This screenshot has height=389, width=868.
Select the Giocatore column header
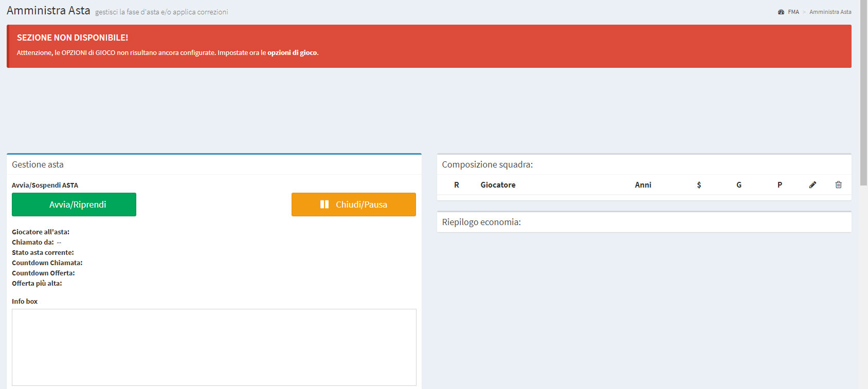[x=498, y=185]
